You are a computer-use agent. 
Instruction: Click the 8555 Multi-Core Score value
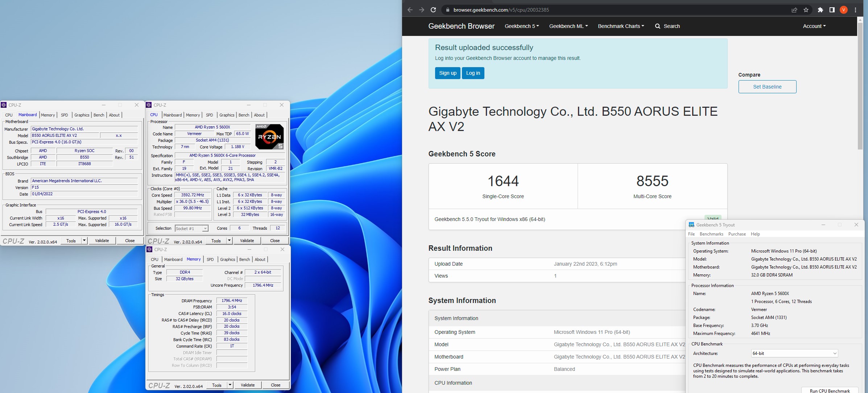tap(652, 181)
